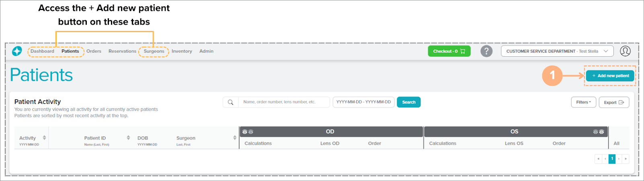644x181 pixels.
Task: Switch to the Surgeons tab
Action: (x=154, y=51)
